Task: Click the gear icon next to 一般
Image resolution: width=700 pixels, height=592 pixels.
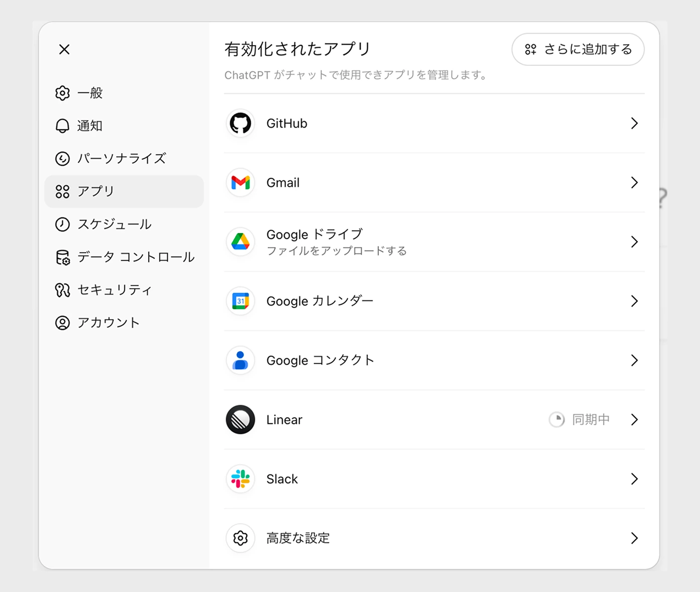Action: pos(62,93)
